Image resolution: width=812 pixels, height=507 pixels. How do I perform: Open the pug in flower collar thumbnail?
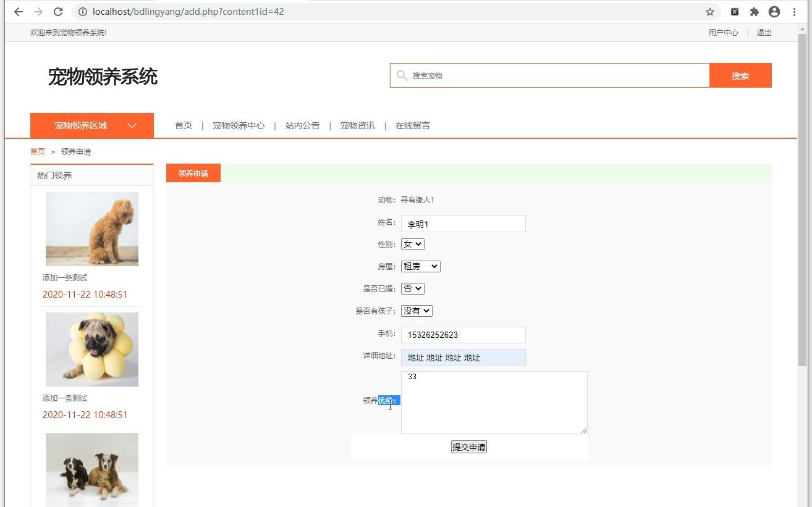pos(92,350)
